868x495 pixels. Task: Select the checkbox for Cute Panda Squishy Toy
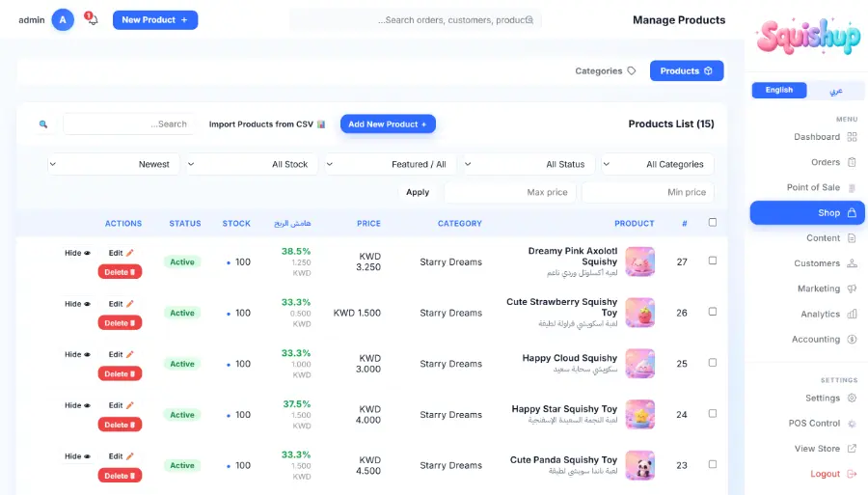point(713,464)
